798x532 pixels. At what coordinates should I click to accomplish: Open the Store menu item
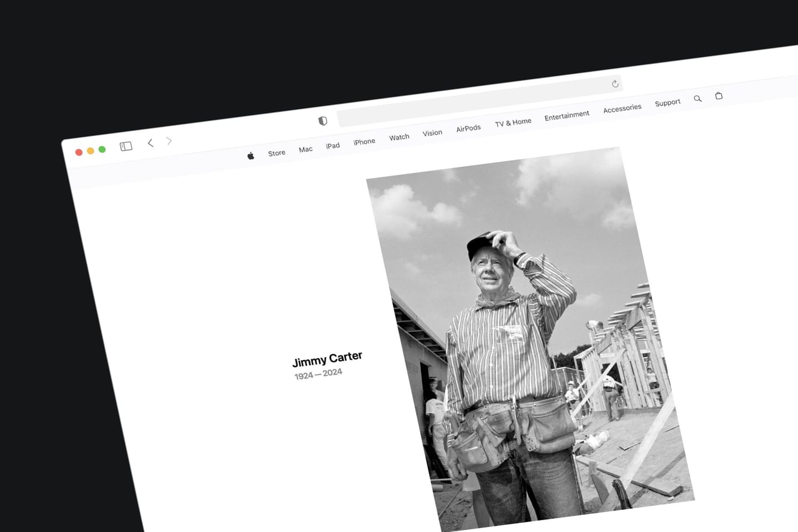pyautogui.click(x=277, y=153)
